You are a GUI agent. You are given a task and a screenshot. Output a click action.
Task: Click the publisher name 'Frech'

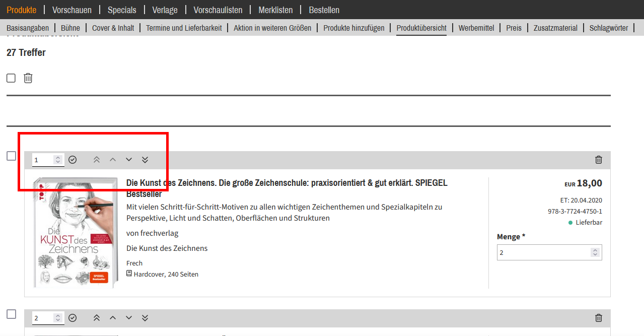coord(134,263)
